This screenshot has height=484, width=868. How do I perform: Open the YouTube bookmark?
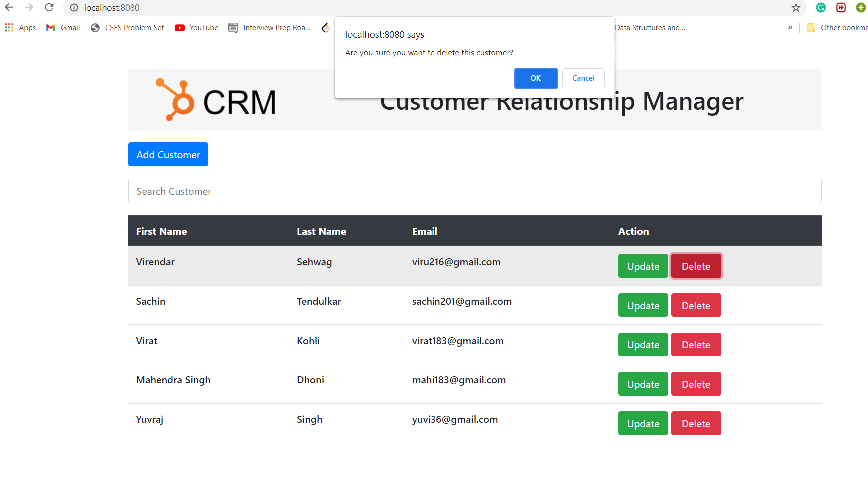[x=197, y=28]
